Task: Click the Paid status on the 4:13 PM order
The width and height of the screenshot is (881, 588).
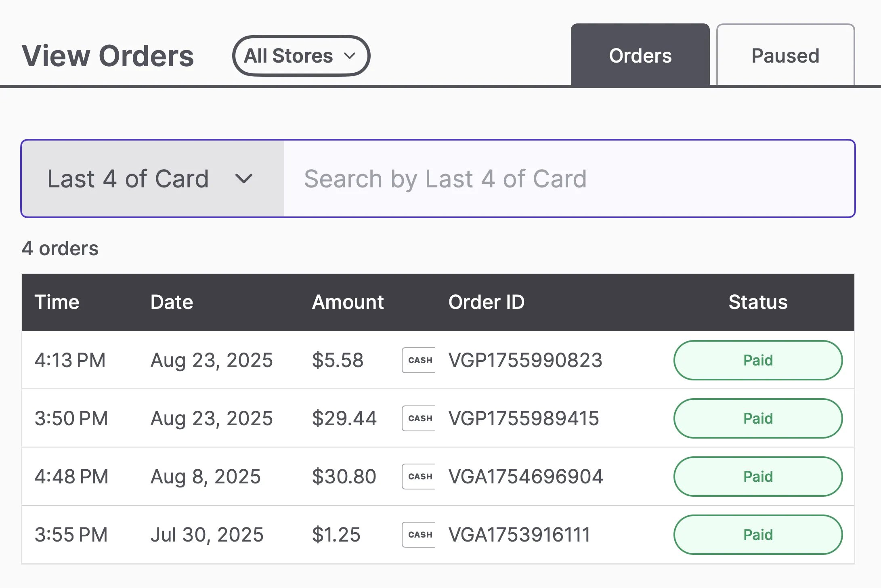Action: pyautogui.click(x=758, y=360)
